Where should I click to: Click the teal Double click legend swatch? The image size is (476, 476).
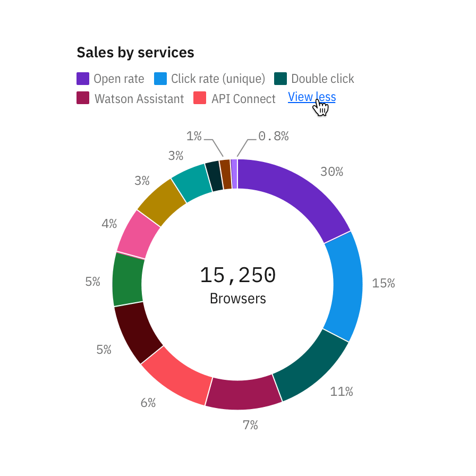point(280,79)
